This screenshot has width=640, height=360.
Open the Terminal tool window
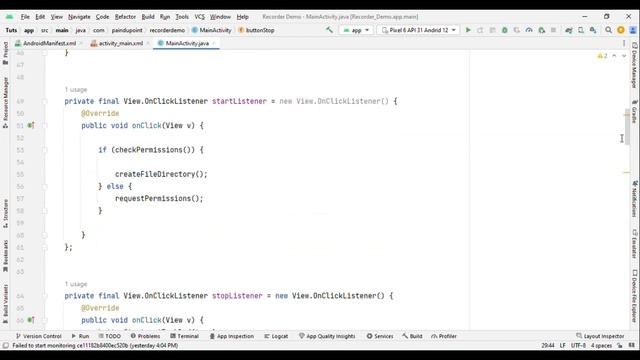[x=184, y=336]
